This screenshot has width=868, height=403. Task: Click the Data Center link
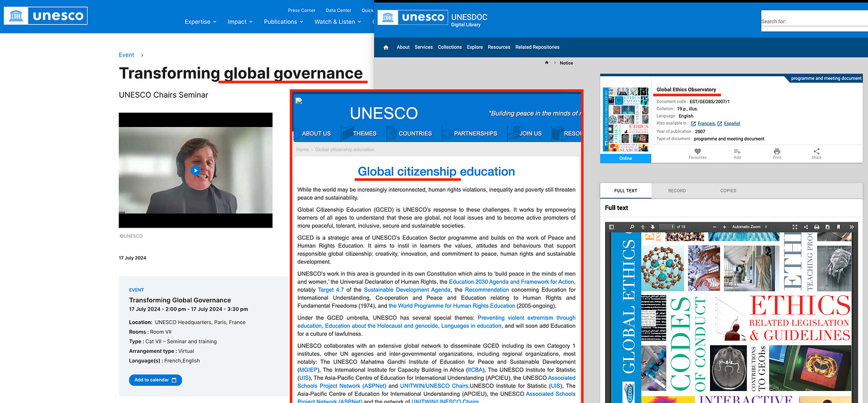click(339, 10)
